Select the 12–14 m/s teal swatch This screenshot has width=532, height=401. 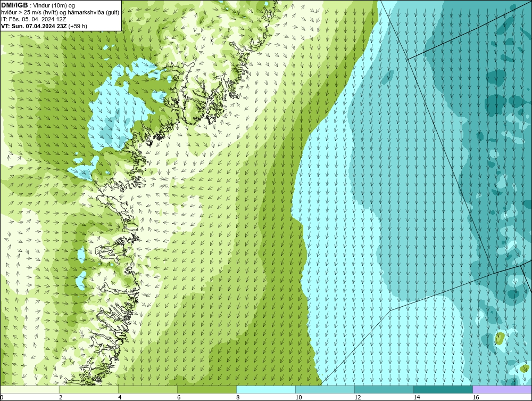coord(384,389)
